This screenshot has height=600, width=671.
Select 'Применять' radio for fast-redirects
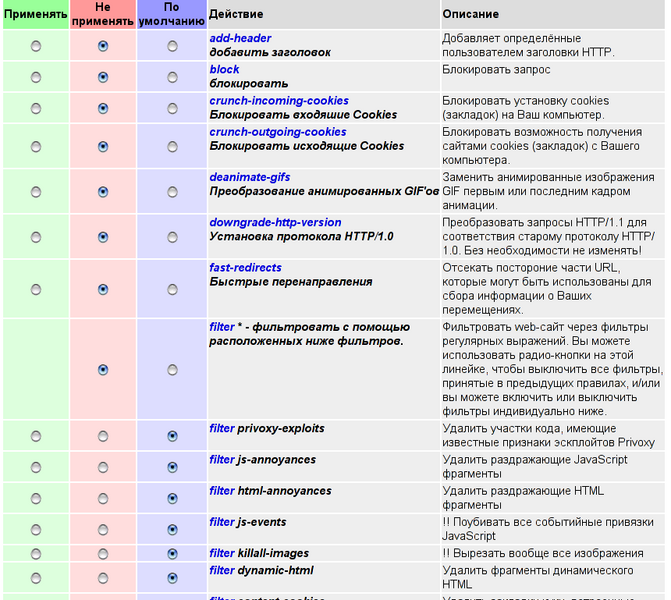pos(36,289)
